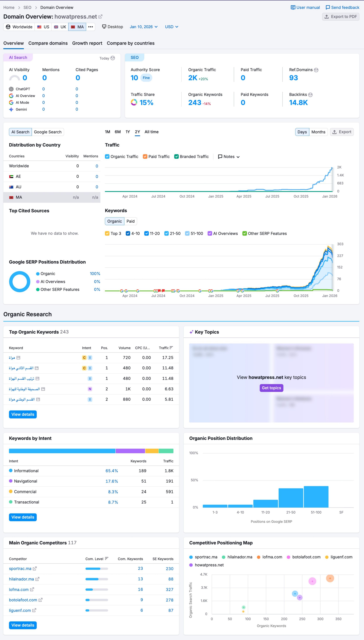Click the Get topics button
Screen dimensions: 364x640
tap(271, 388)
